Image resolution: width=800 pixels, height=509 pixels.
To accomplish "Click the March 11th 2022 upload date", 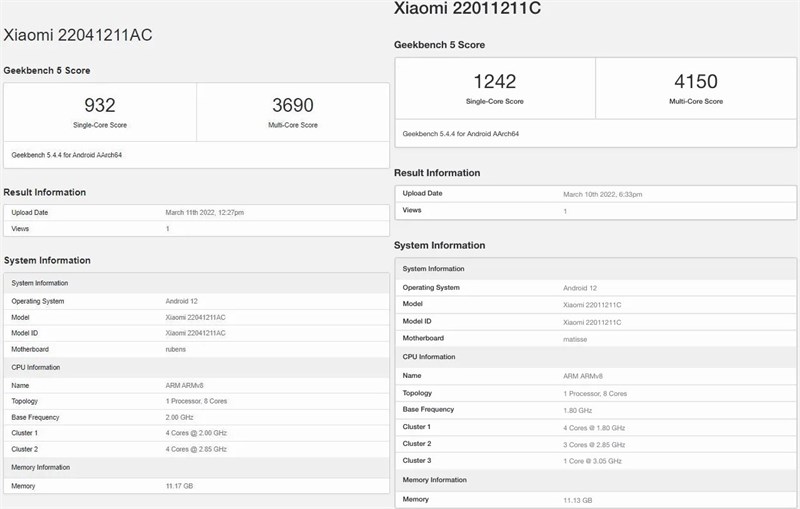I will click(204, 212).
